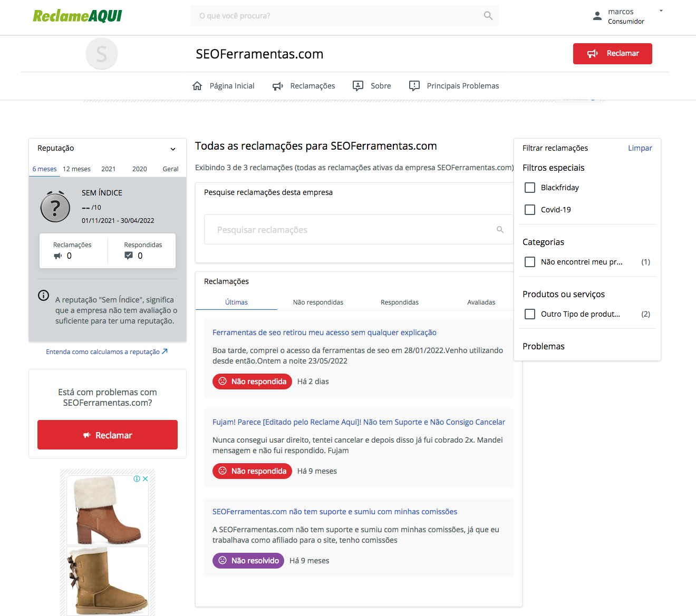Click the Problemas filter section heading
Viewport: 696px width, 616px height.
tap(544, 346)
